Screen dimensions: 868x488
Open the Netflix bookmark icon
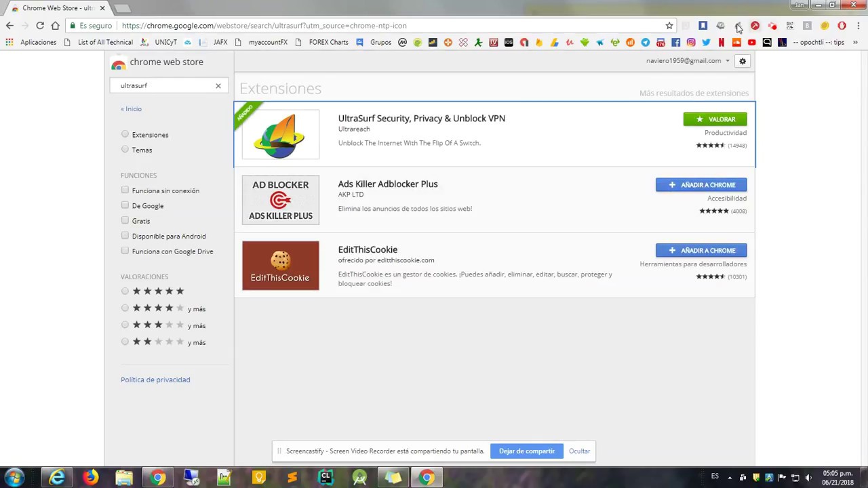click(721, 42)
